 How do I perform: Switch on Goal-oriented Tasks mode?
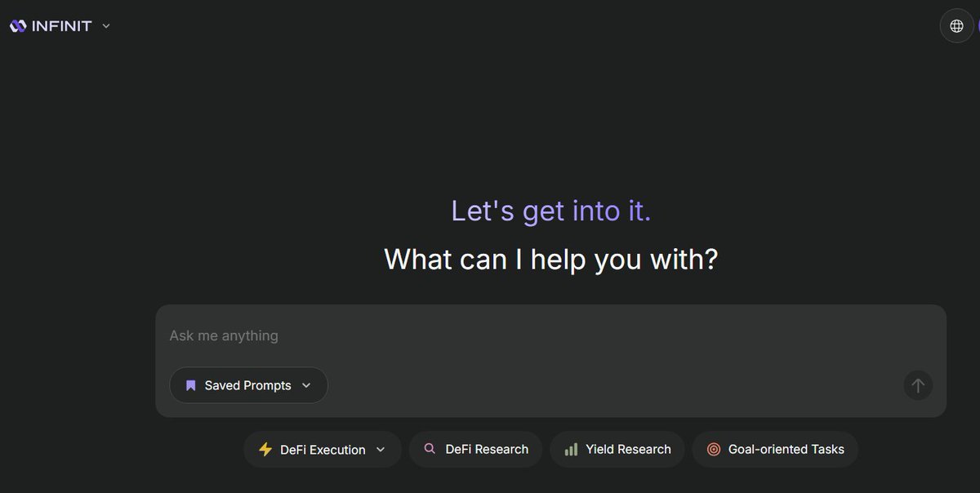pyautogui.click(x=774, y=449)
